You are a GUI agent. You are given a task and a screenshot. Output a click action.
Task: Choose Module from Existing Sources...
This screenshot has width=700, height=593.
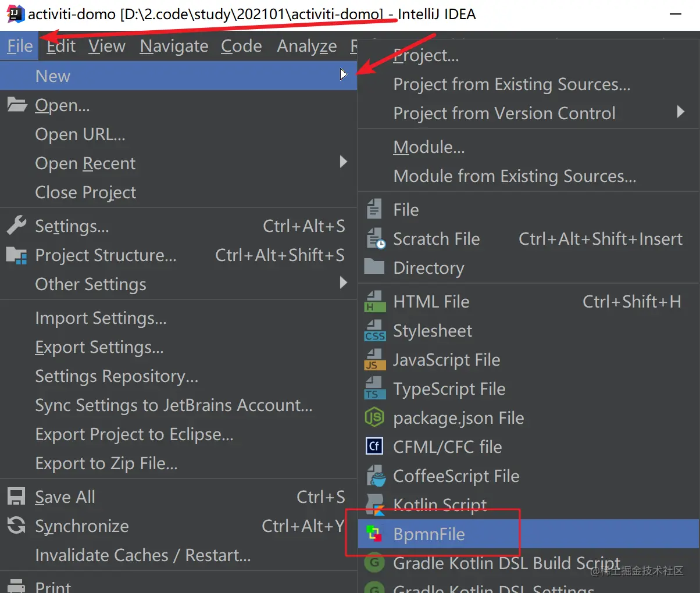(528, 176)
